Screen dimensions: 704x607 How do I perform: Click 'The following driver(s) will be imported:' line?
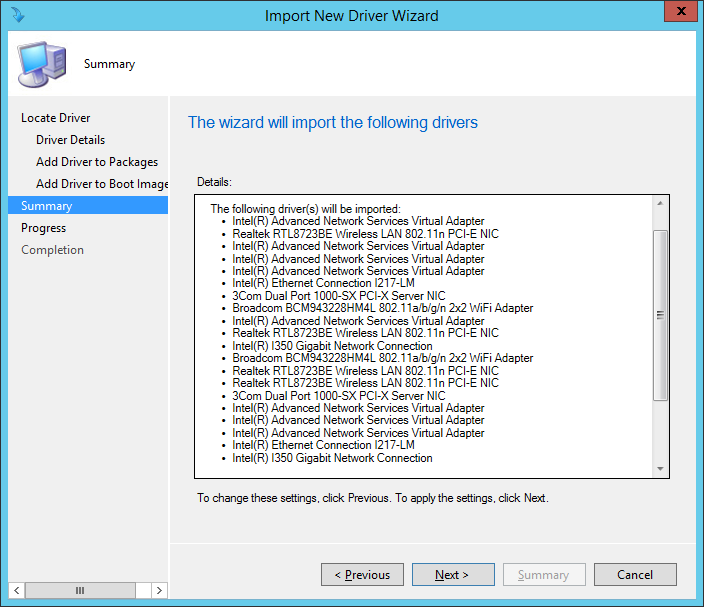tap(305, 209)
